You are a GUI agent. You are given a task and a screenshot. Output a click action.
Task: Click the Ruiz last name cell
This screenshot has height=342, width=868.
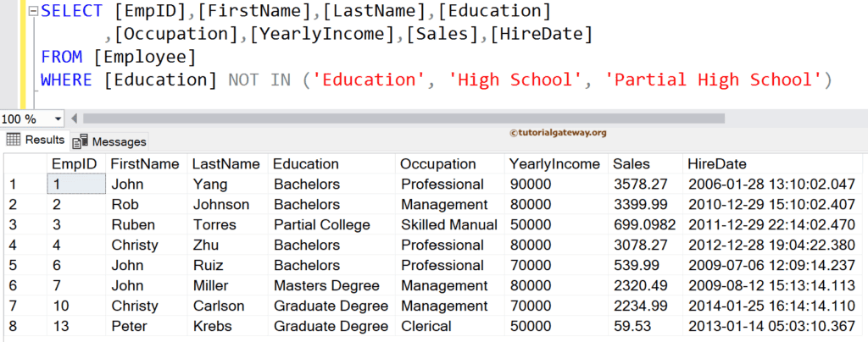coord(228,265)
